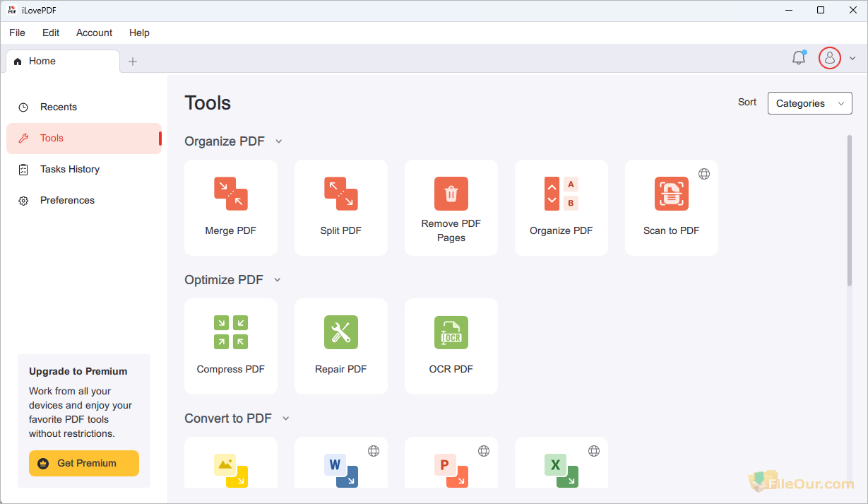Go to Tasks History in sidebar
The image size is (868, 504).
[x=70, y=169]
